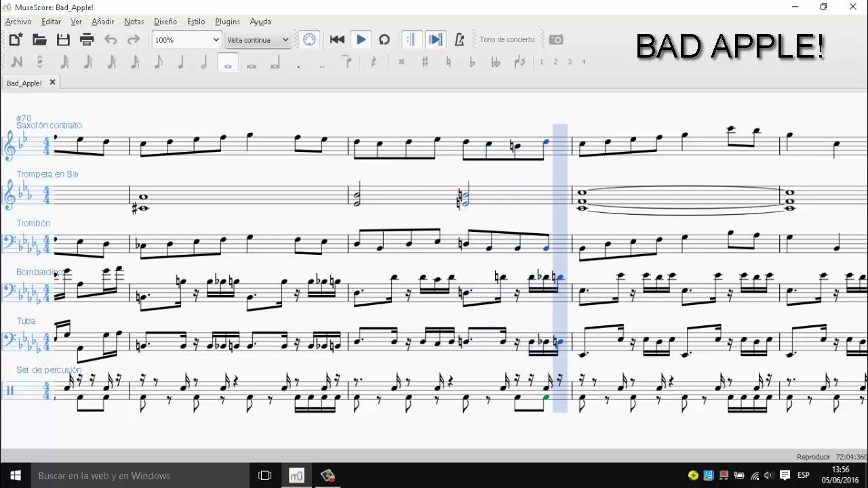868x488 pixels.
Task: Select Trompeta en Sib staff label
Action: (47, 174)
